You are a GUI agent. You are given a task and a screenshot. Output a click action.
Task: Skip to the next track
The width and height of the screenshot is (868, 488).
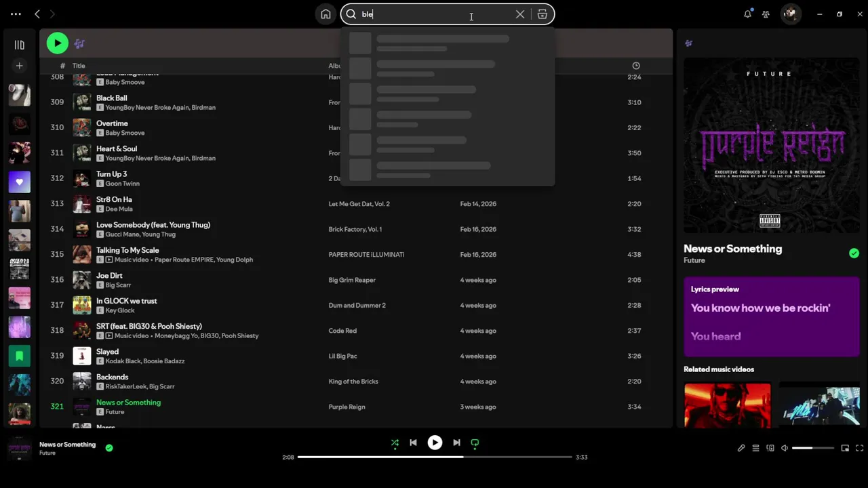[x=456, y=443]
